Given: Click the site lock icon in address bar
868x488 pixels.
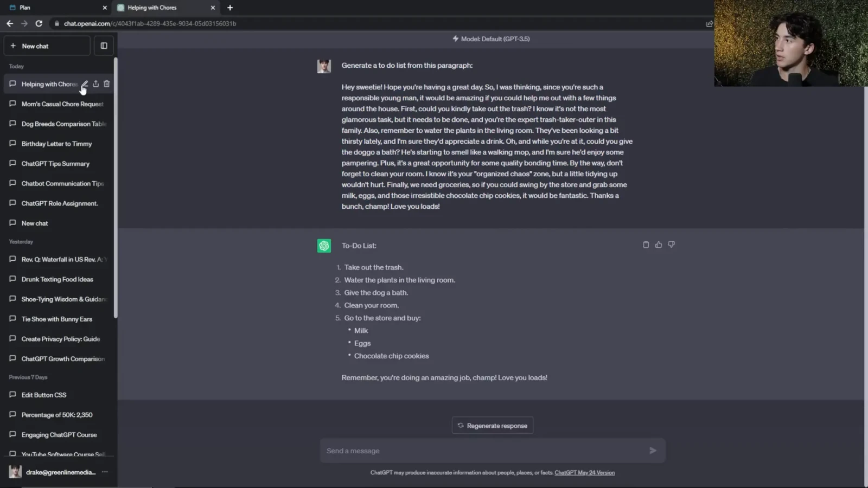Looking at the screenshot, I should point(56,23).
